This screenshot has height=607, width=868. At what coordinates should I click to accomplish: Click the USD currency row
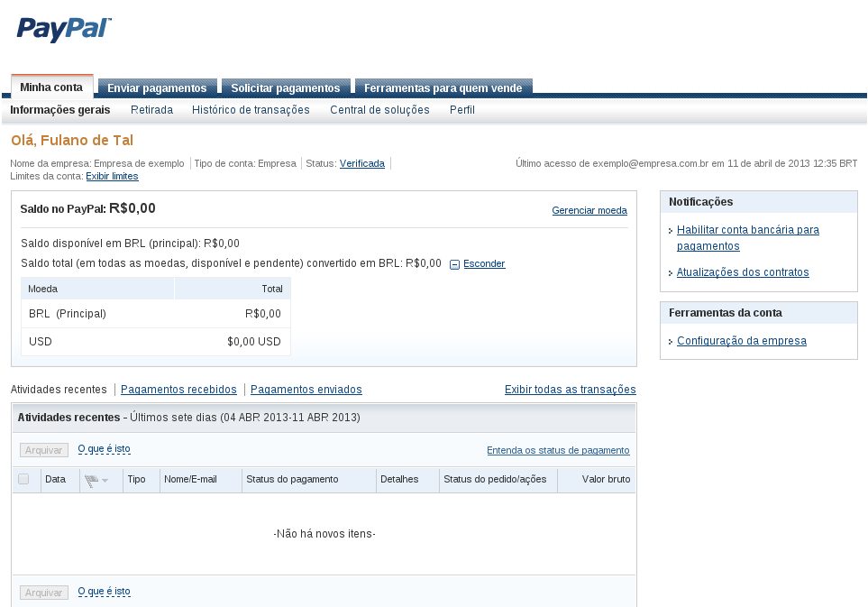[156, 342]
